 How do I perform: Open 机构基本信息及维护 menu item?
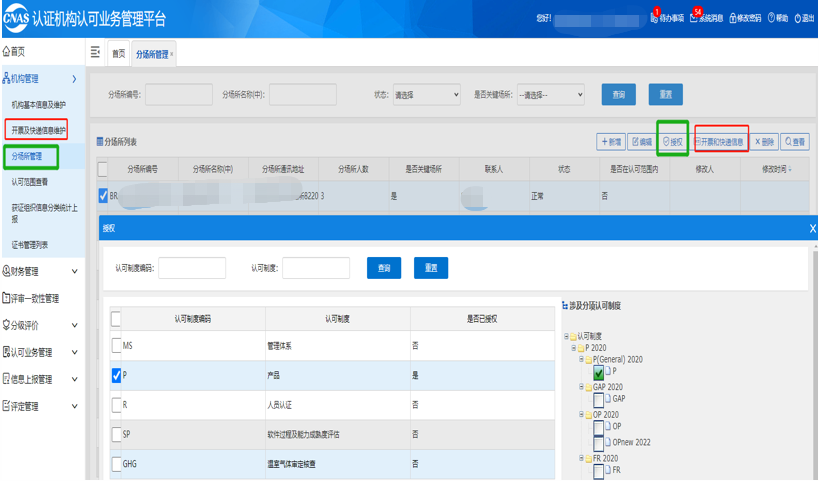[x=39, y=105]
